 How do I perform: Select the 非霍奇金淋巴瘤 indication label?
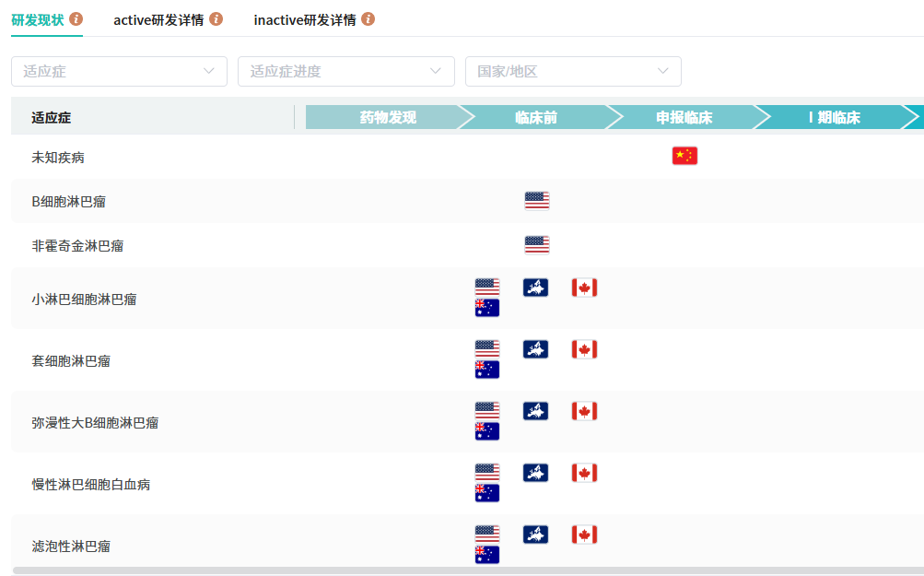click(77, 246)
